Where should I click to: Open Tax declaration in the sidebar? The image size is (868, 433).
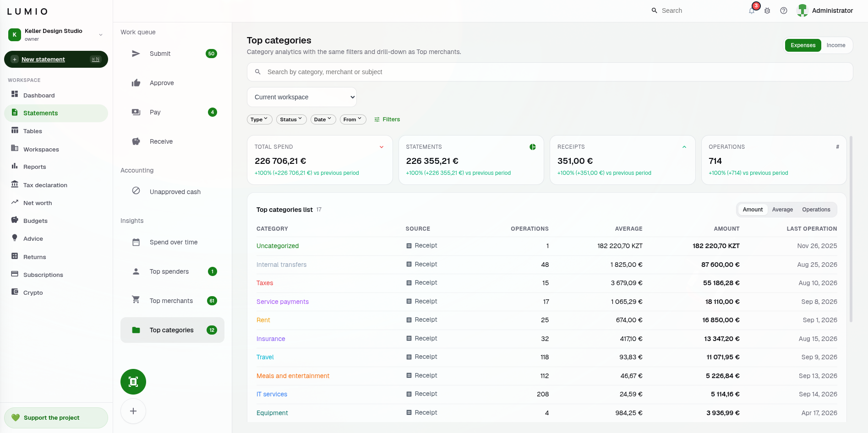(56, 185)
